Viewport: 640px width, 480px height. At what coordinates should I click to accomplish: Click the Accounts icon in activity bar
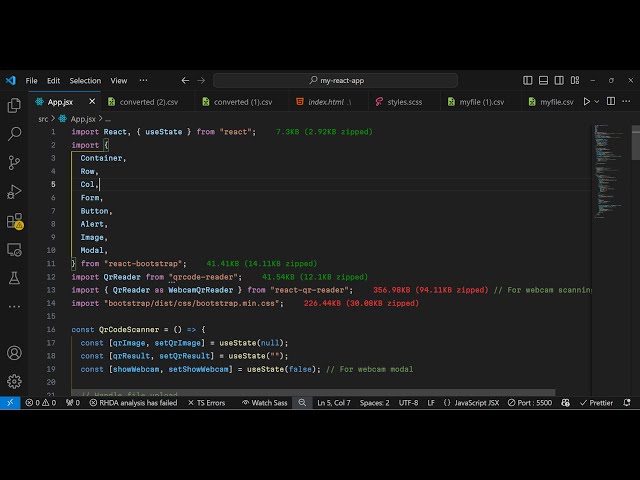(x=14, y=352)
